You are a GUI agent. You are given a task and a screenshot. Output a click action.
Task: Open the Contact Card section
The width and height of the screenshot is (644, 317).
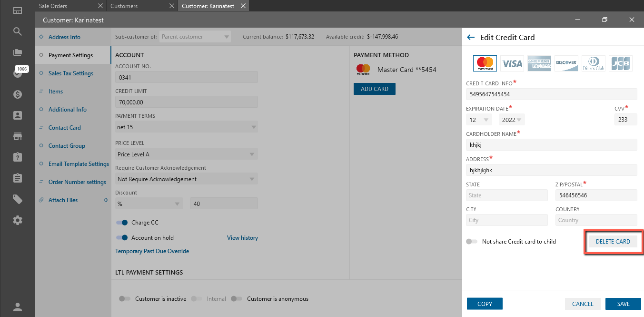65,128
